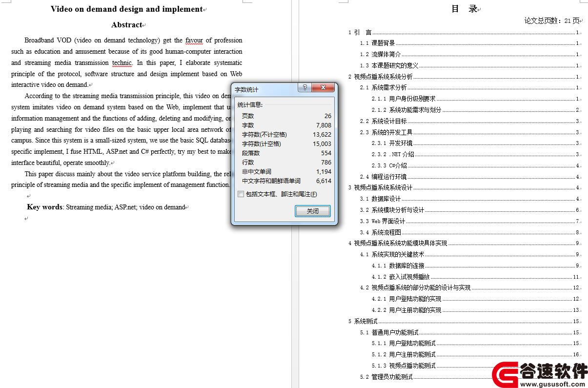The image size is (588, 388).
Task: Click the red-underlined word 'favour'
Action: [x=194, y=41]
